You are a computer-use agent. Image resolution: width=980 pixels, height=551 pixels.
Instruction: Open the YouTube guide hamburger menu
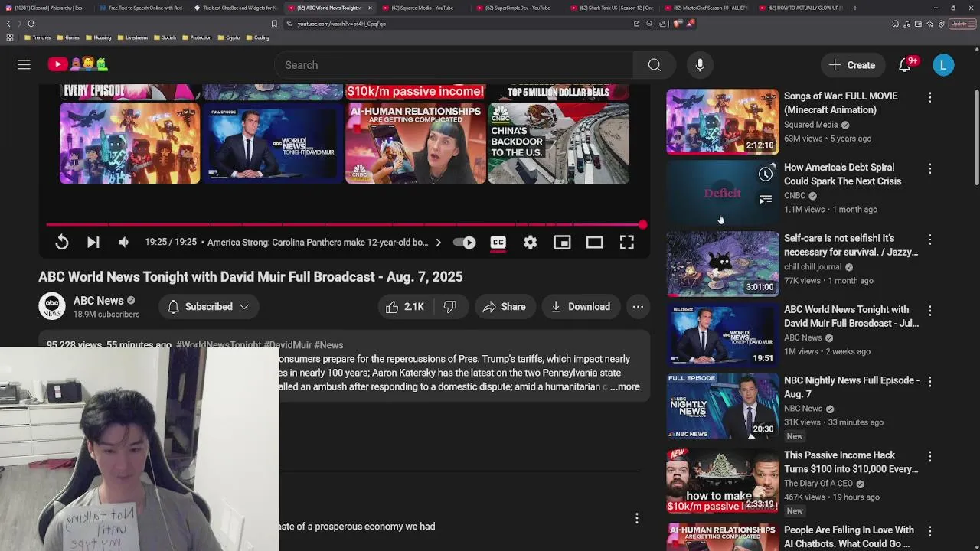tap(24, 65)
